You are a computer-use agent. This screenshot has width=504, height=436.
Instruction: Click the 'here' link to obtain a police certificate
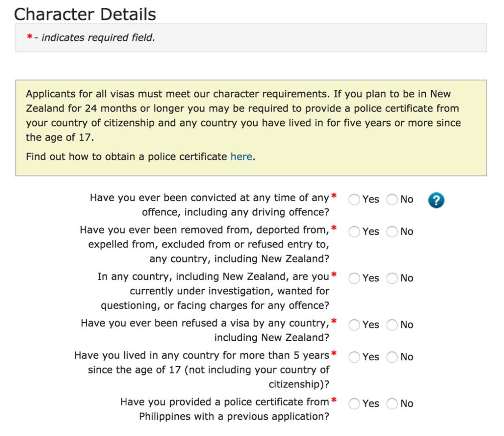[x=241, y=156]
